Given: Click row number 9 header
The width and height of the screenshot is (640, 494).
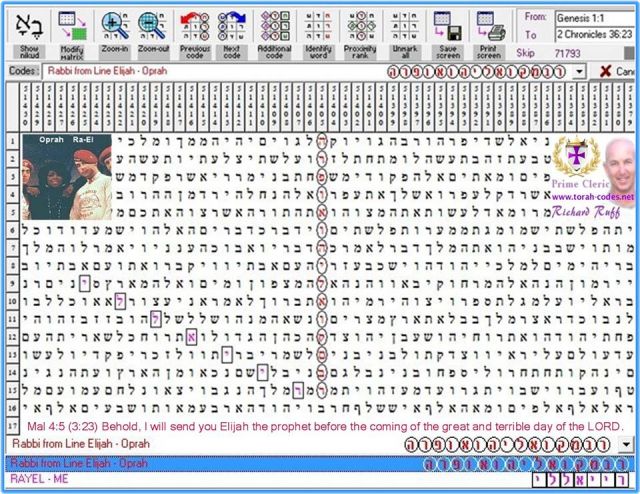Looking at the screenshot, I should point(13,283).
